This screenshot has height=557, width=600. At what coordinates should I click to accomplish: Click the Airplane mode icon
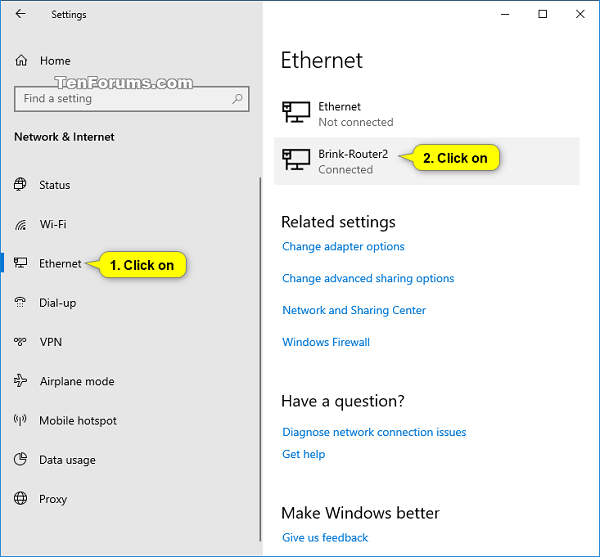tap(21, 381)
